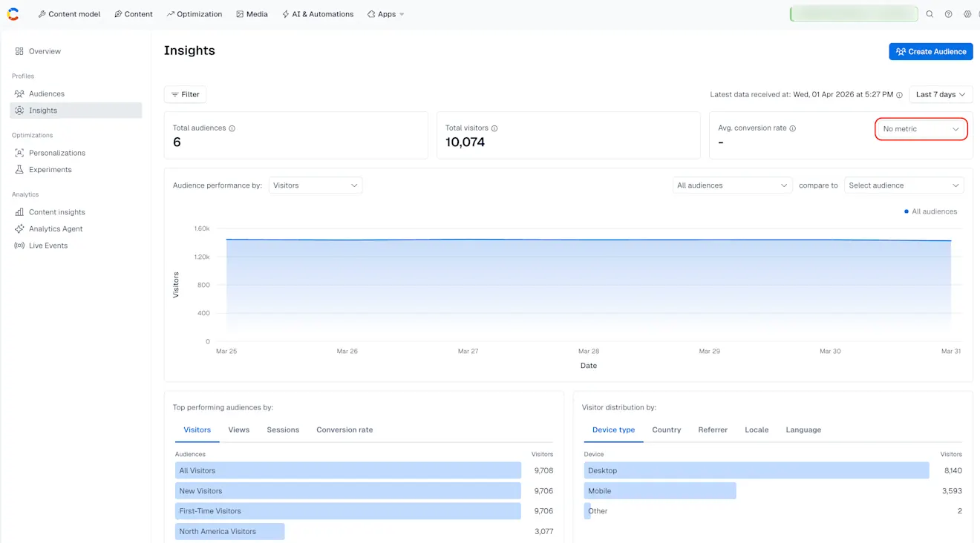Click the Create Audience button
The image size is (980, 543).
(930, 51)
